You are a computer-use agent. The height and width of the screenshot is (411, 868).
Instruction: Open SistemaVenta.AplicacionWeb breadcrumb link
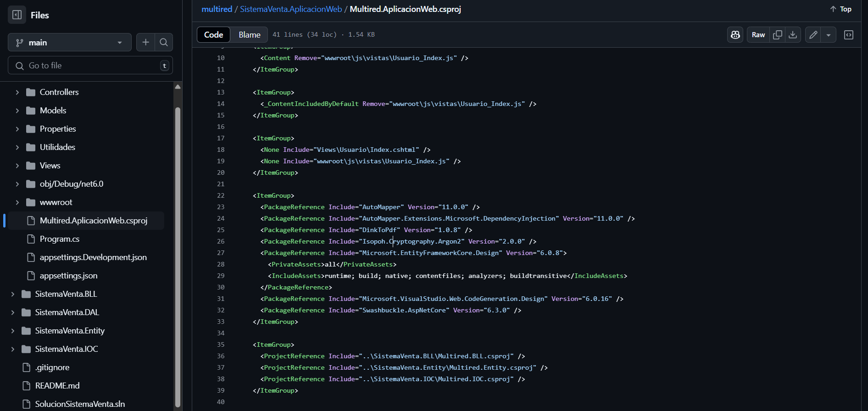[x=291, y=9]
